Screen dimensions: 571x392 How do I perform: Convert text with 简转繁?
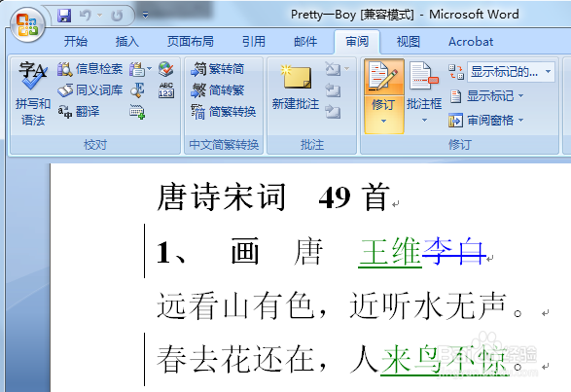click(x=217, y=90)
